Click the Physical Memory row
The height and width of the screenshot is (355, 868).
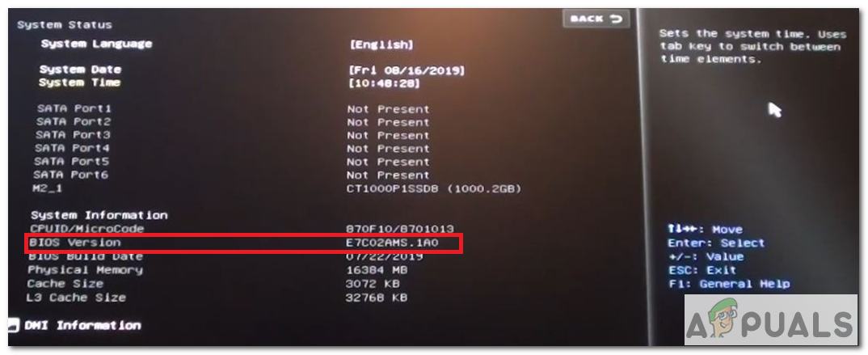click(218, 270)
